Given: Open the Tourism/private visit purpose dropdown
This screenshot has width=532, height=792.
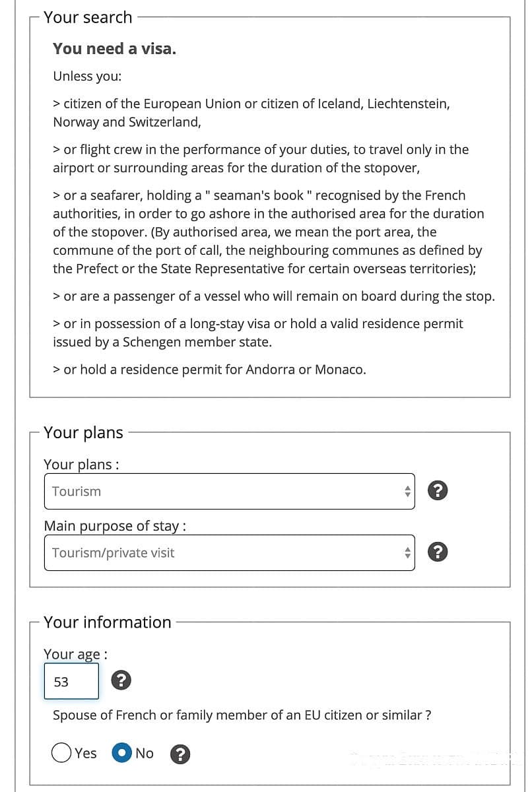Looking at the screenshot, I should click(x=229, y=553).
